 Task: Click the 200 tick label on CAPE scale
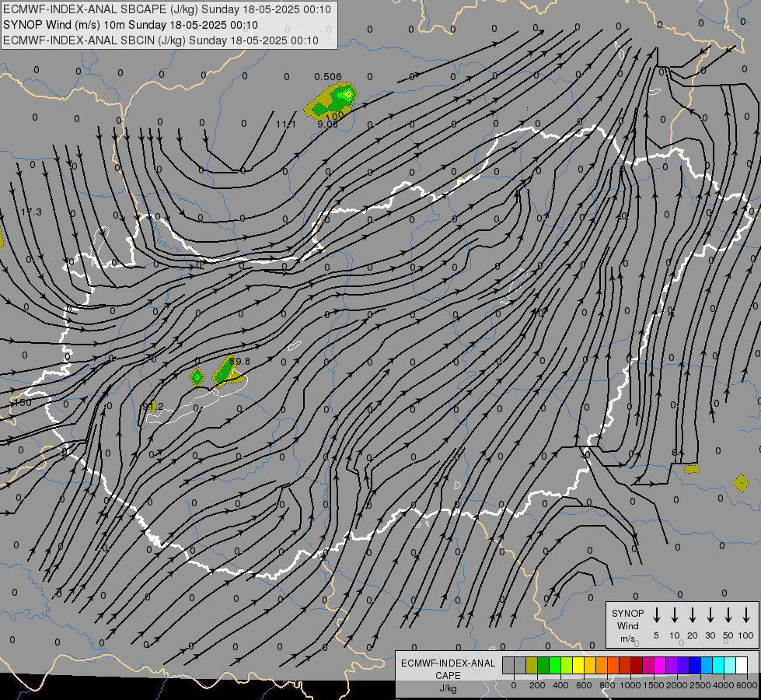pos(537,685)
